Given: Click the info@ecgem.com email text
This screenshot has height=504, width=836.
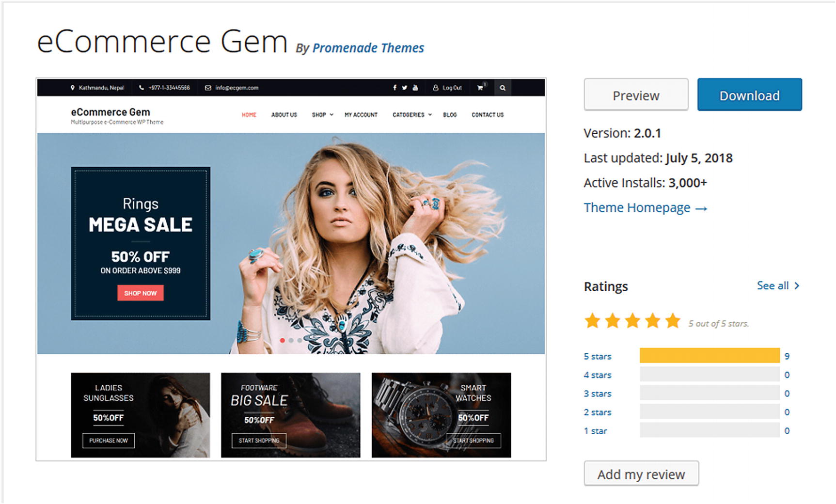Looking at the screenshot, I should tap(237, 88).
